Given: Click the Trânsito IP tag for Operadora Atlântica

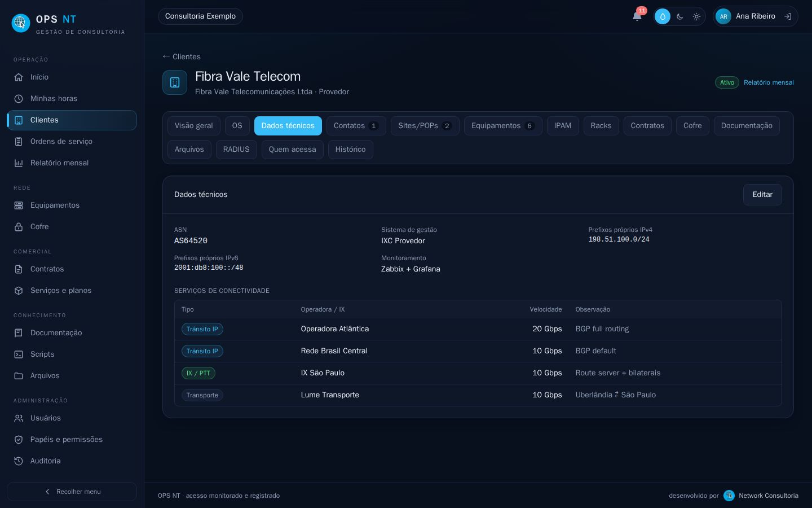Looking at the screenshot, I should [x=202, y=329].
